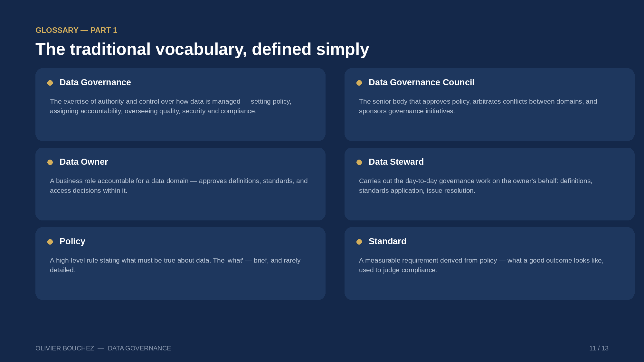
Task: Click the gold dot next to Data Governance Council
Action: tap(359, 83)
